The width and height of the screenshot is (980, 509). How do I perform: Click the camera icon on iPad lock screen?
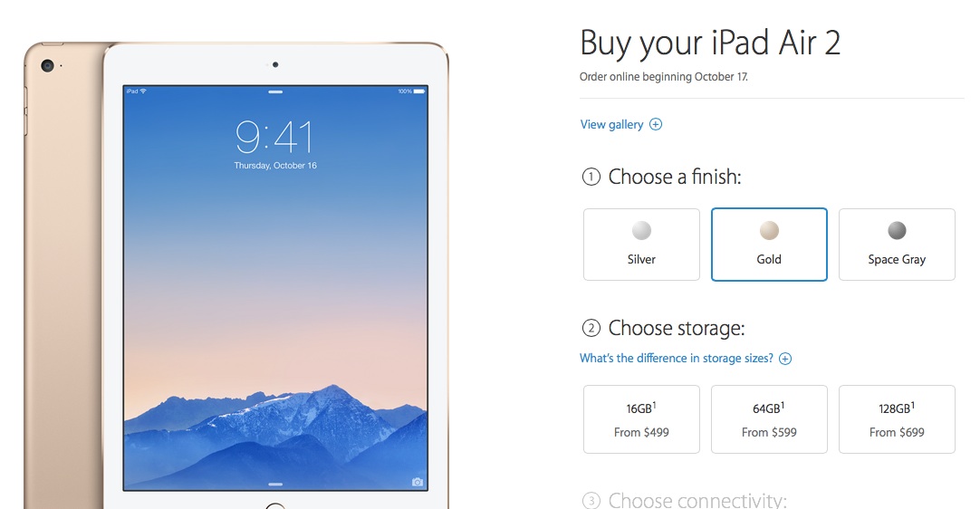pyautogui.click(x=418, y=482)
